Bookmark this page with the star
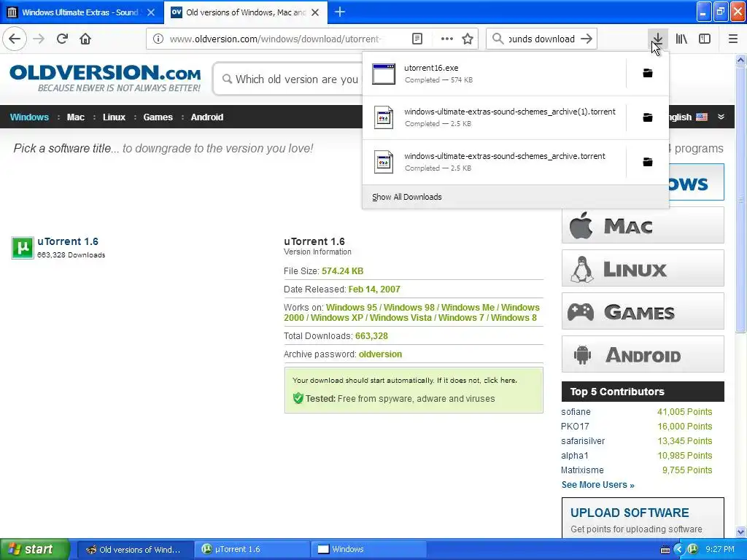This screenshot has height=560, width=747. tap(468, 39)
